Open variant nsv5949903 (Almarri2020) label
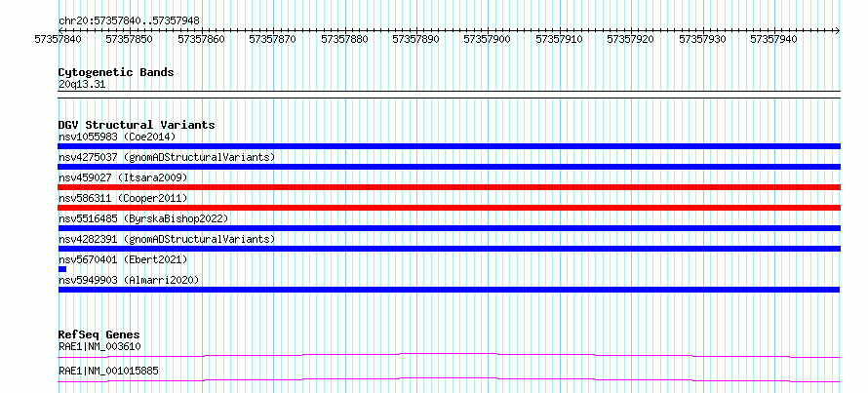The height and width of the screenshot is (393, 868). 129,280
